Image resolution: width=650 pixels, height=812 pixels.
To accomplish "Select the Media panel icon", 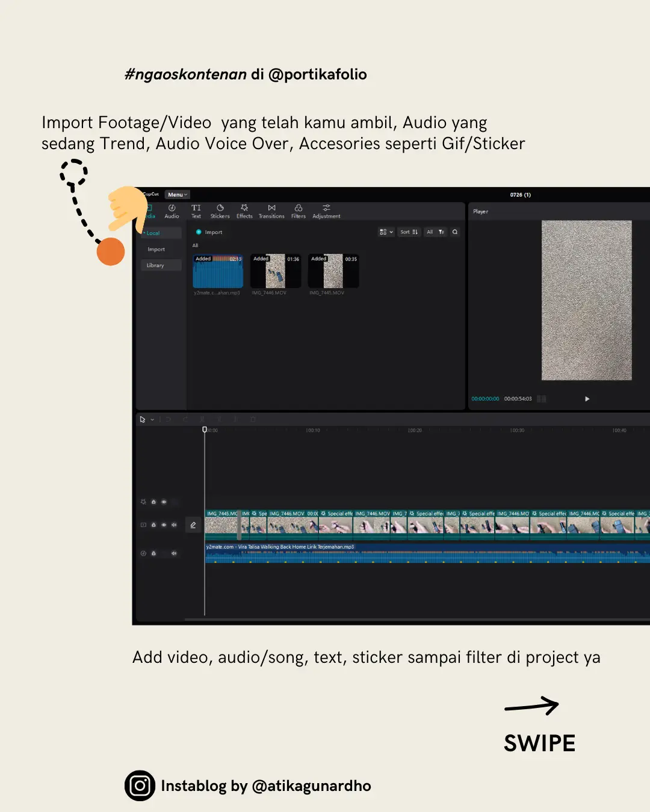I will point(148,212).
